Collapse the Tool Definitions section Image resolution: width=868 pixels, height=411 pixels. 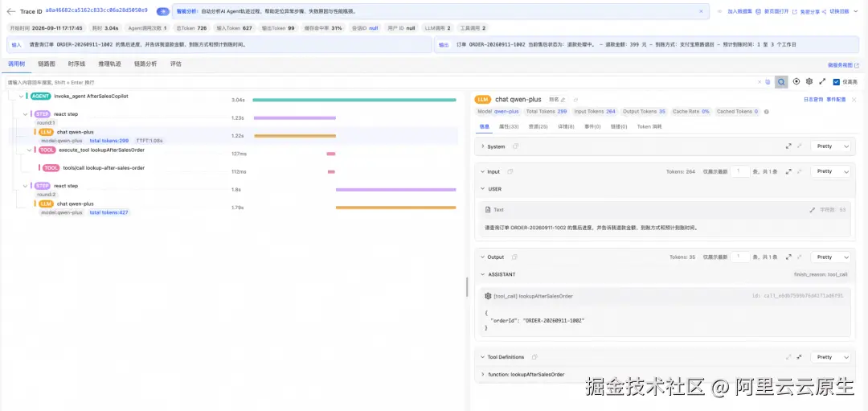click(482, 357)
